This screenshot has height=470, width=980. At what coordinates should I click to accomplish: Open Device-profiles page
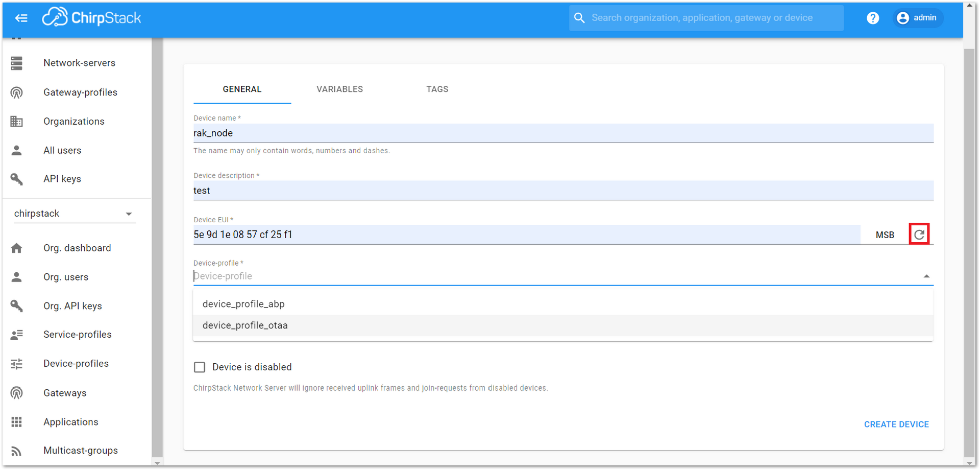tap(76, 364)
